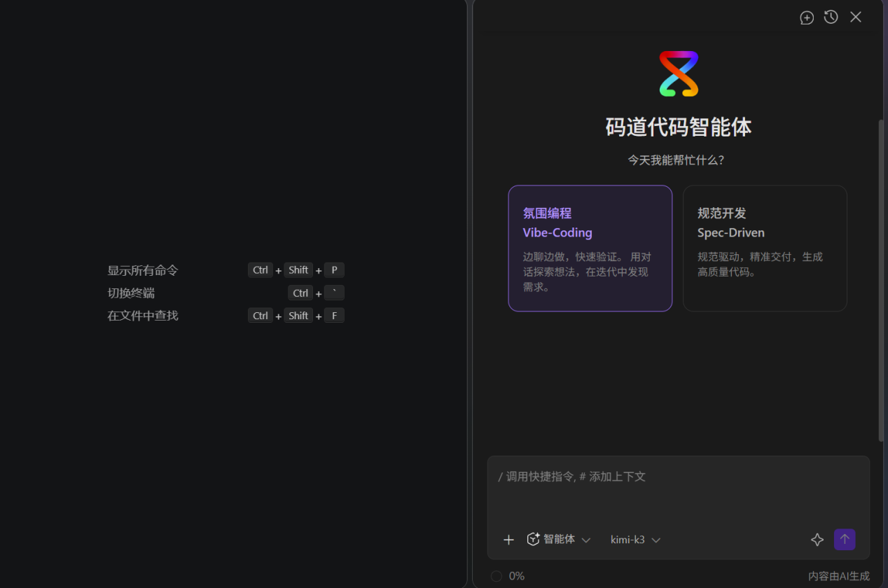Click the P key cap
888x588 pixels.
tap(334, 270)
